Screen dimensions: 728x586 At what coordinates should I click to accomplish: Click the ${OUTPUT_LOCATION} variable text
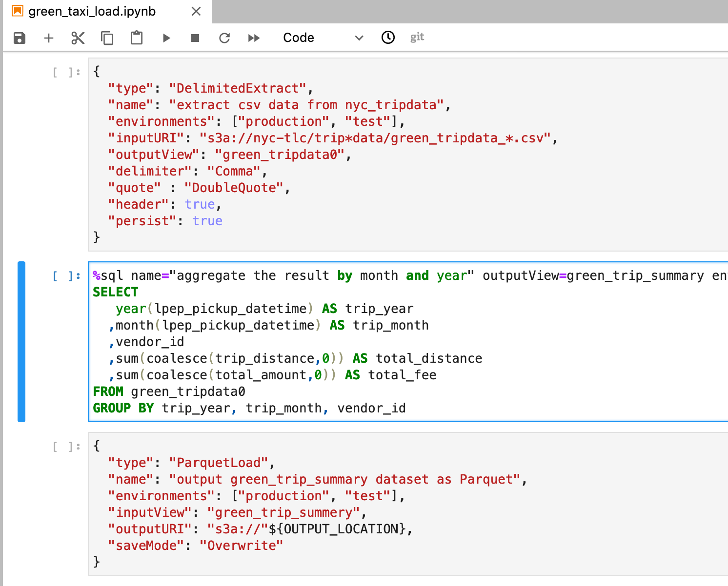[x=337, y=529]
